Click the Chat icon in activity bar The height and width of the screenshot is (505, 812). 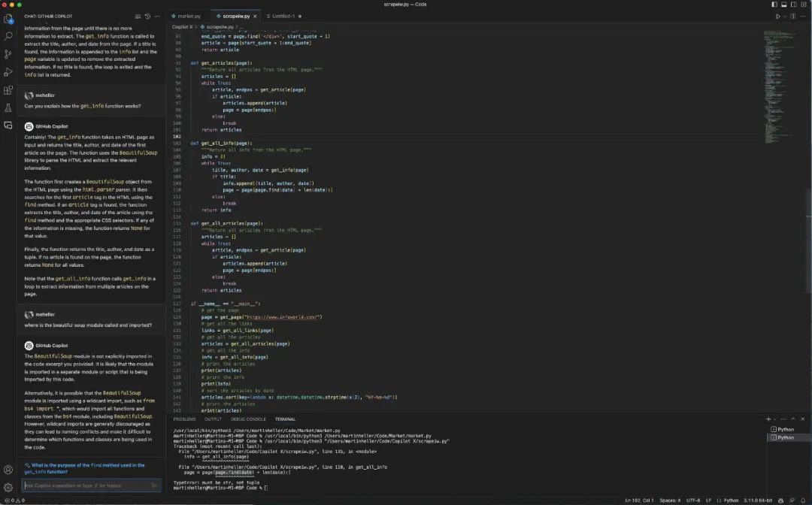click(8, 125)
